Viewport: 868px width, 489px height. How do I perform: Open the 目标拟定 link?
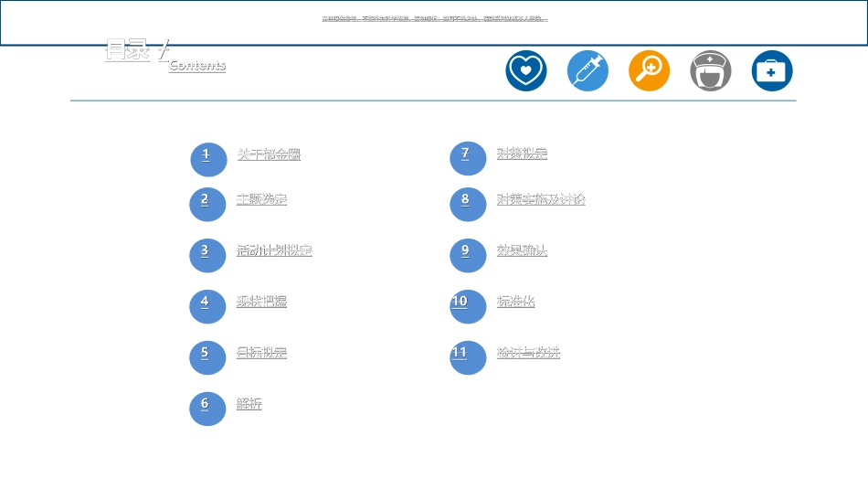(x=262, y=353)
